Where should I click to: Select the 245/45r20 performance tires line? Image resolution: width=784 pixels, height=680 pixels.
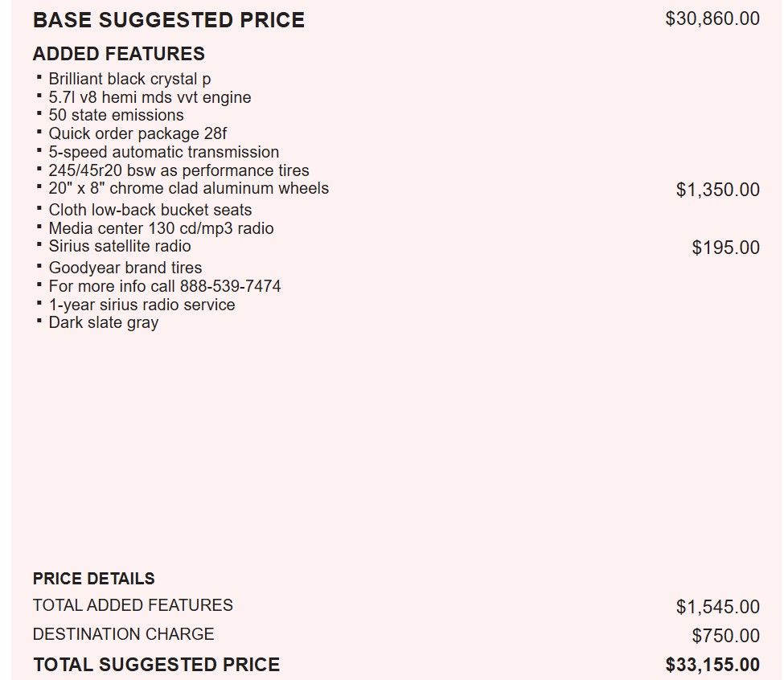click(x=179, y=170)
